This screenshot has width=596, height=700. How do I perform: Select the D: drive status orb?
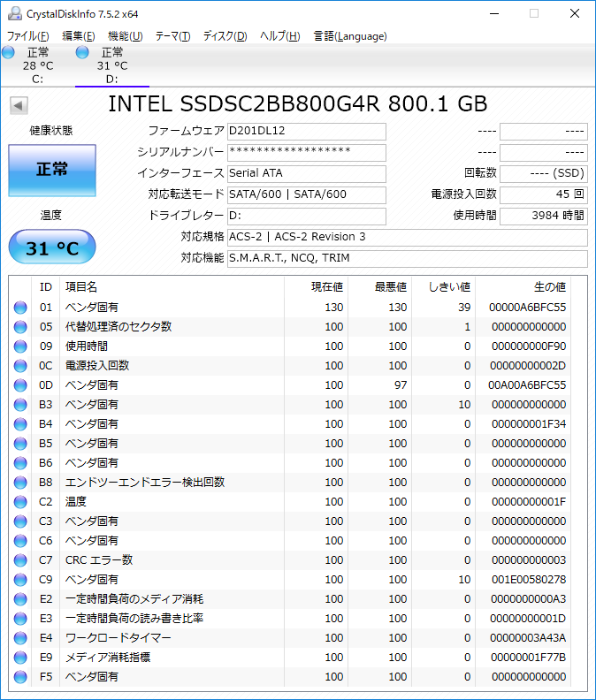pyautogui.click(x=82, y=53)
